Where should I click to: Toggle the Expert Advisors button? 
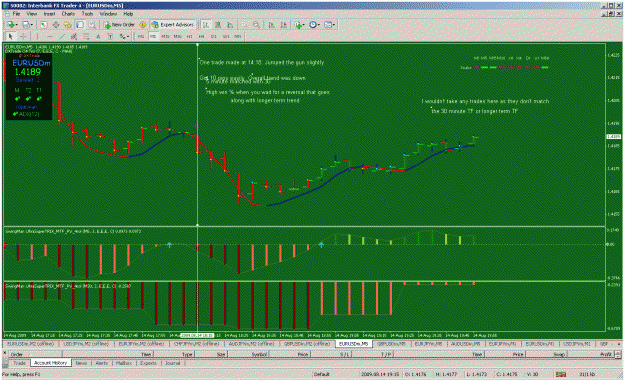pyautogui.click(x=173, y=25)
